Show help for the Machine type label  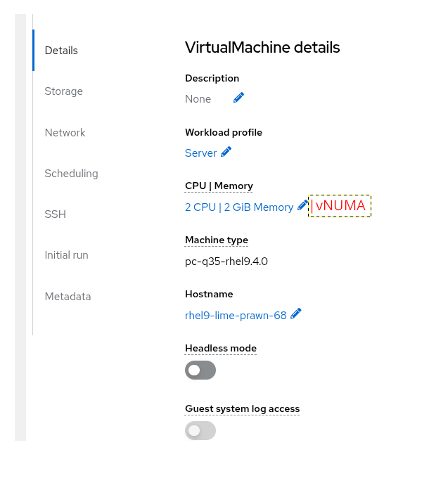tap(217, 240)
